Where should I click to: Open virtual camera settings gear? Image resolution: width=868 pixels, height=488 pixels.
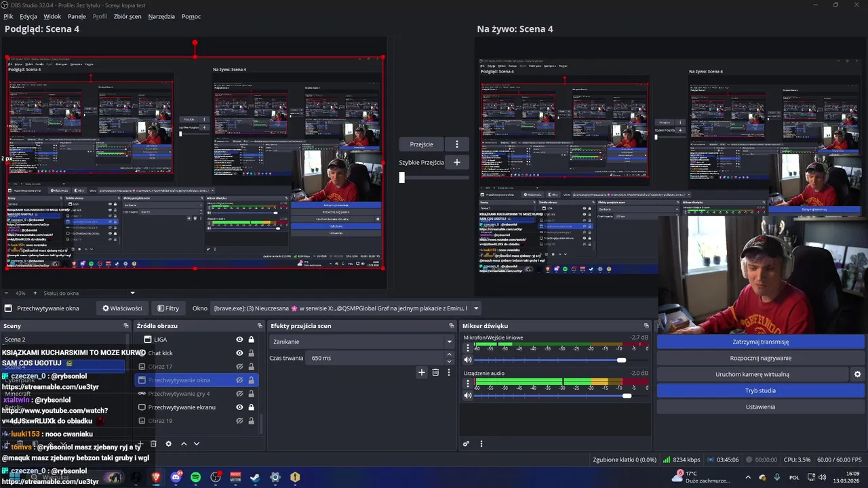(857, 374)
